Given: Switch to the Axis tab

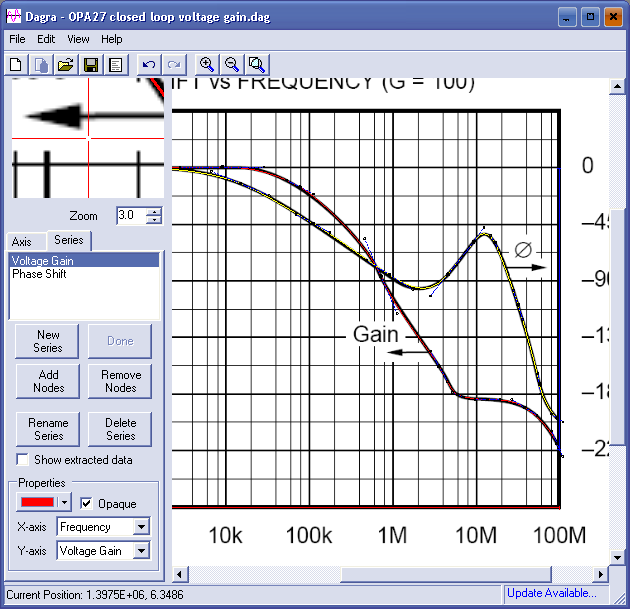Looking at the screenshot, I should pyautogui.click(x=22, y=242).
